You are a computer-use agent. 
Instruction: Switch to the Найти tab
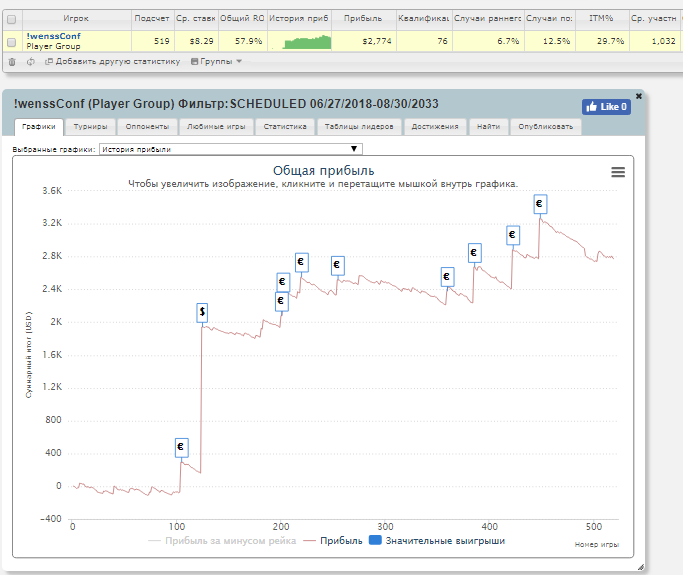tap(488, 127)
